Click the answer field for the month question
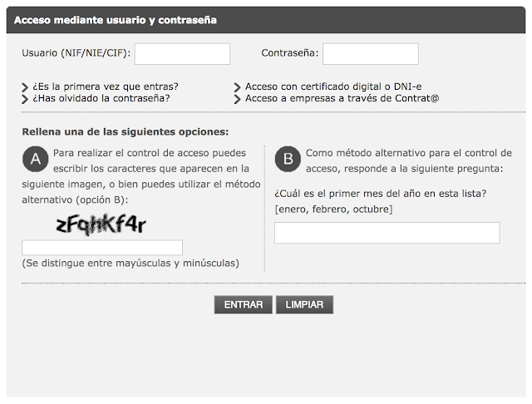The image size is (532, 404). tap(387, 233)
